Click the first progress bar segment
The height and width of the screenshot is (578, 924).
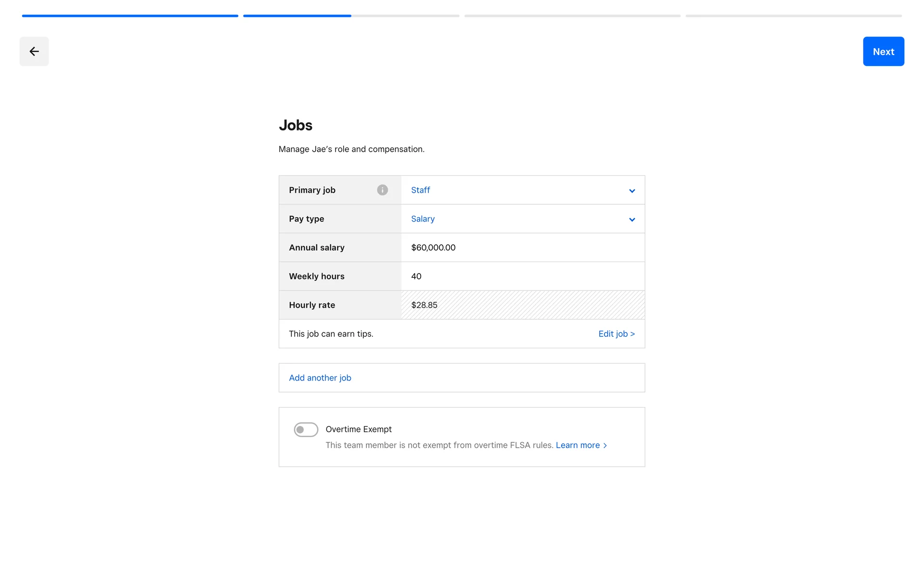[x=130, y=16]
